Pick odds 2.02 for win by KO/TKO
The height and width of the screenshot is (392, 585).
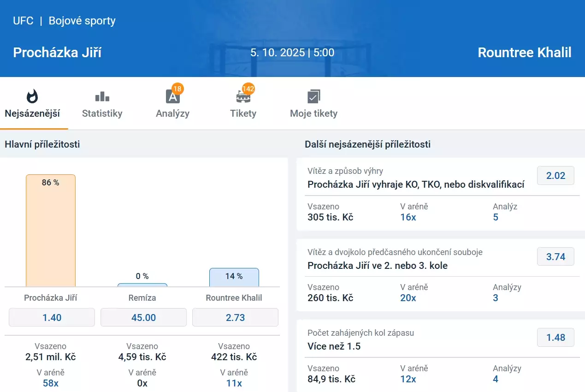pos(555,176)
